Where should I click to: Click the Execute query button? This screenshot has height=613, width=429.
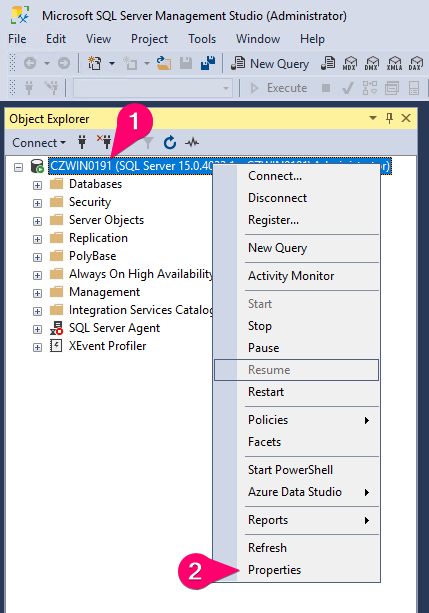[x=278, y=88]
